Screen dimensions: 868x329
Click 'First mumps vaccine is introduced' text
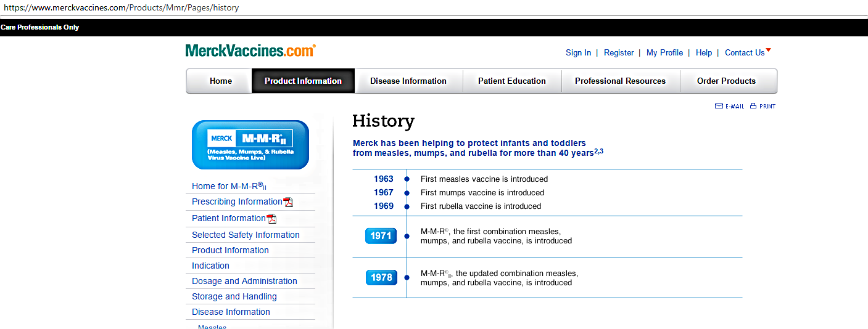[x=482, y=193]
